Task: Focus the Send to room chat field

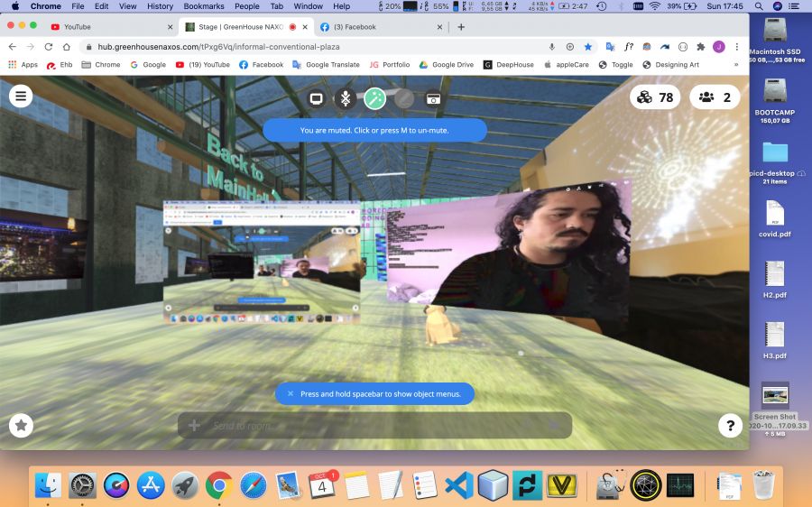Action: [375, 426]
